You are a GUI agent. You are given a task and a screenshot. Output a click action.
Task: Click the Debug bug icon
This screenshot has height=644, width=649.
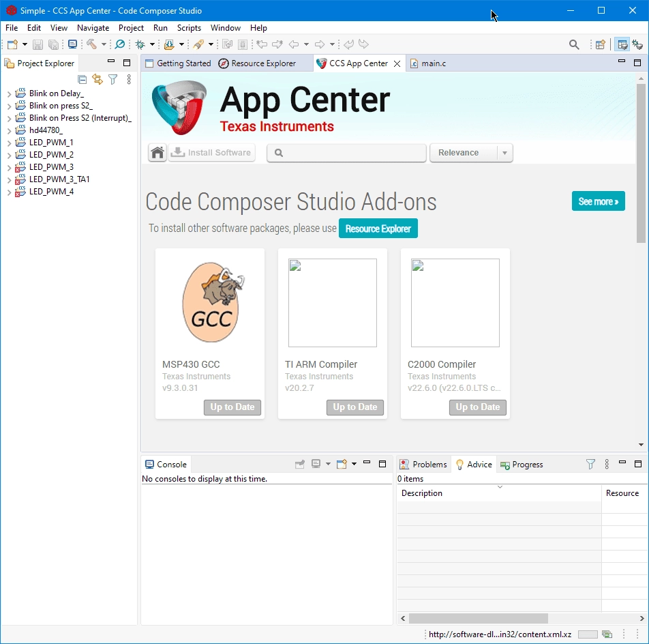(x=140, y=44)
